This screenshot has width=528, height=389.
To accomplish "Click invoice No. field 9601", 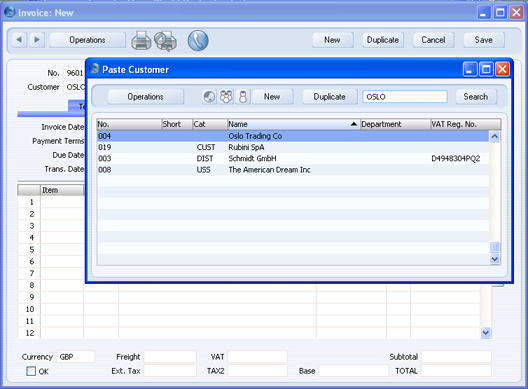I will [74, 73].
